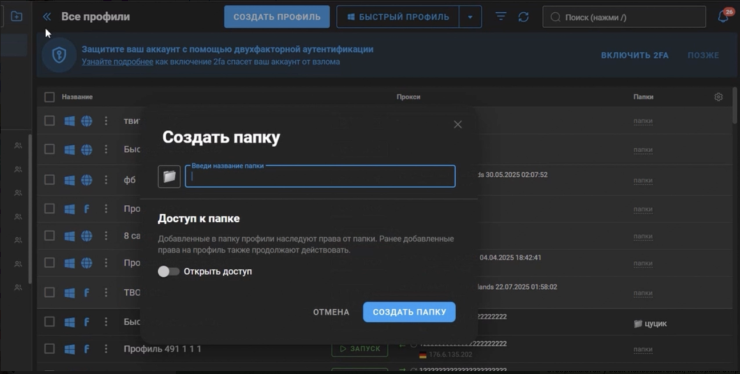Click the "Прокси" column header
Image resolution: width=740 pixels, height=374 pixels.
[408, 97]
